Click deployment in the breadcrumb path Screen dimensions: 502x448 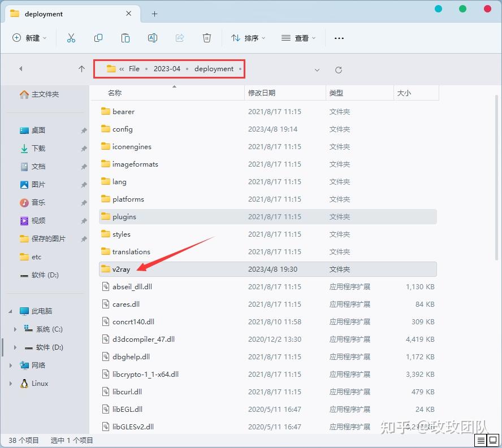[214, 69]
